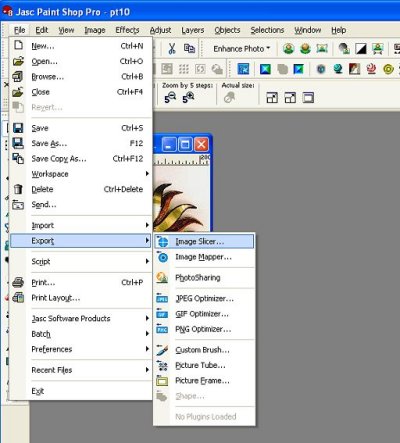
Task: Click the Open folder icon in File menu
Action: (18, 61)
